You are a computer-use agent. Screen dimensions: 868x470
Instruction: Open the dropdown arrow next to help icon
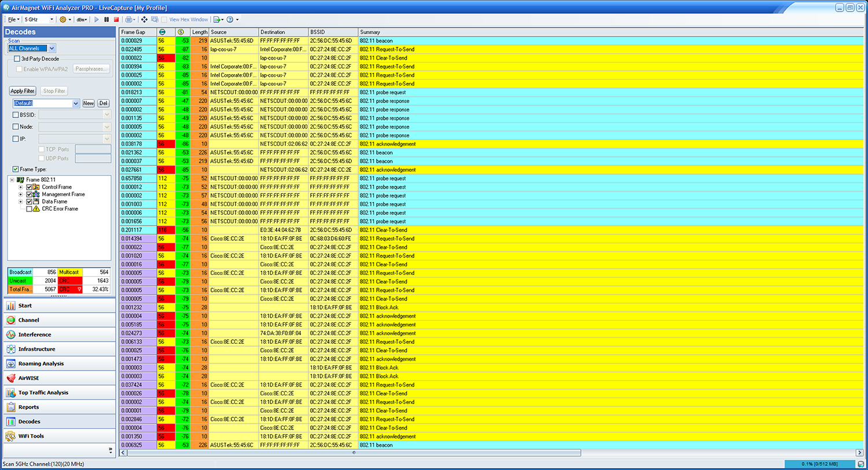pyautogui.click(x=237, y=20)
